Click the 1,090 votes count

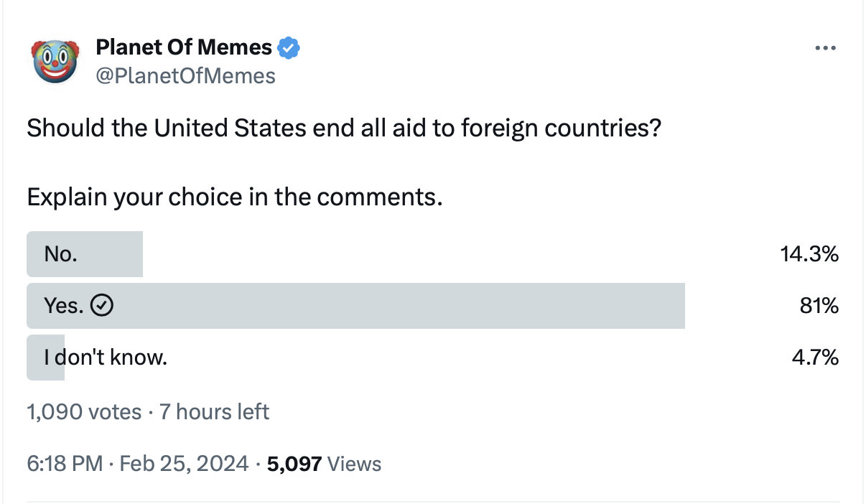click(x=84, y=412)
